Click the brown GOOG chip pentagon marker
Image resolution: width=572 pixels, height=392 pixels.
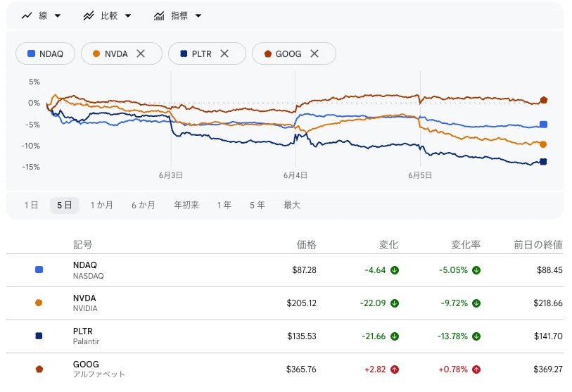[x=268, y=53]
